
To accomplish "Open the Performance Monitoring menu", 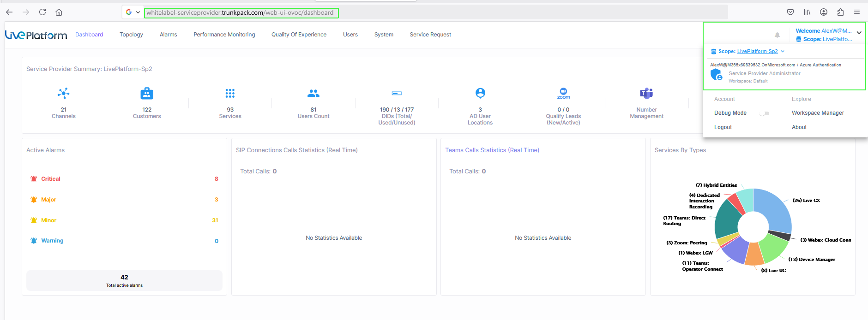I will [224, 35].
